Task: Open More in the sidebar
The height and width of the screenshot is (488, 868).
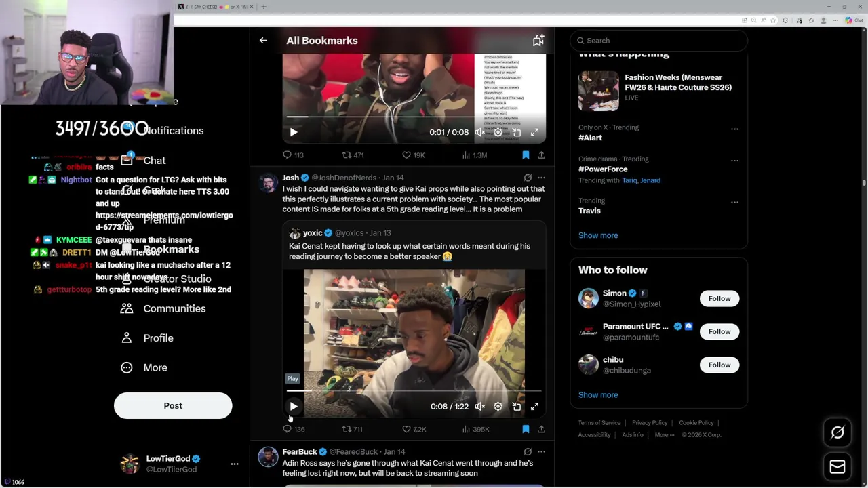Action: click(144, 367)
